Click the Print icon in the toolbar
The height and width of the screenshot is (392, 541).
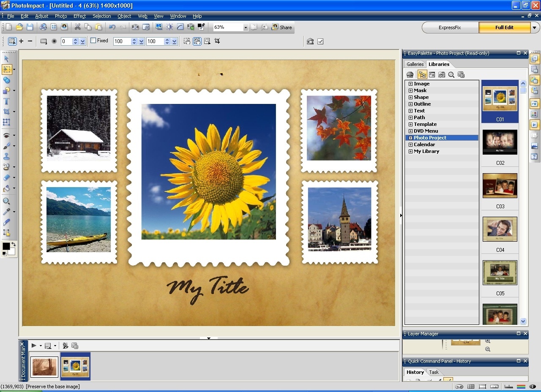coord(43,27)
